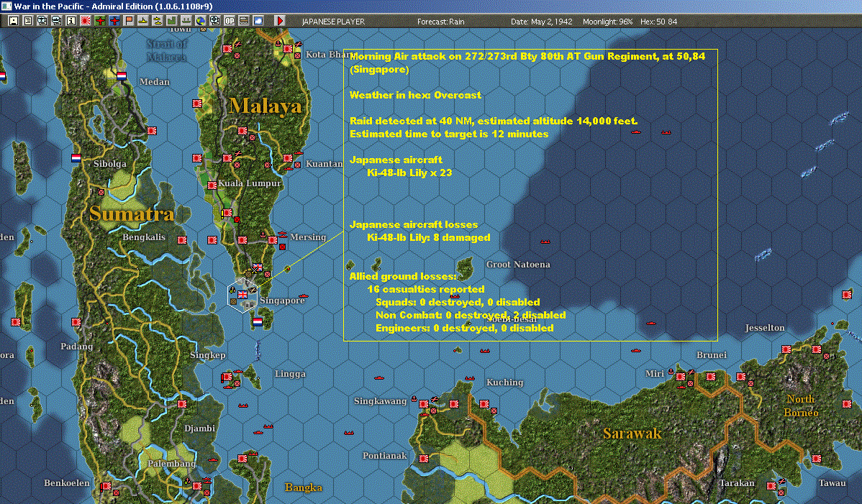Click the red flag toolbar icon
This screenshot has width=862, height=504.
tap(129, 21)
